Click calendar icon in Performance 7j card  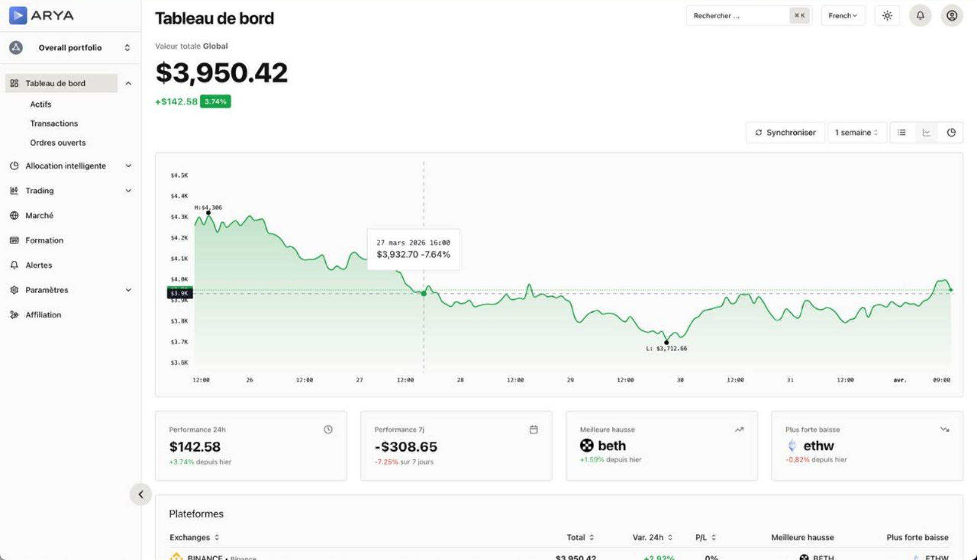pyautogui.click(x=533, y=430)
